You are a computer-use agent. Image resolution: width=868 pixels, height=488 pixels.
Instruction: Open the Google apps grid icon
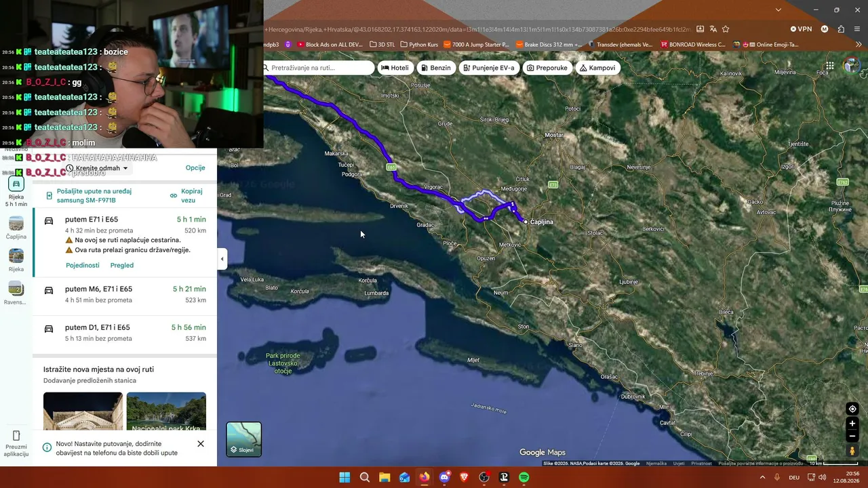pyautogui.click(x=829, y=66)
